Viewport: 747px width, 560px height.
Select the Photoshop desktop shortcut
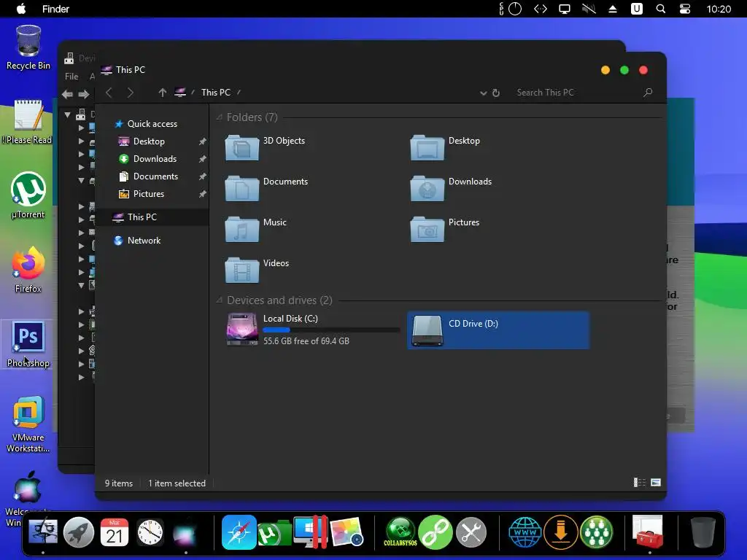28,344
